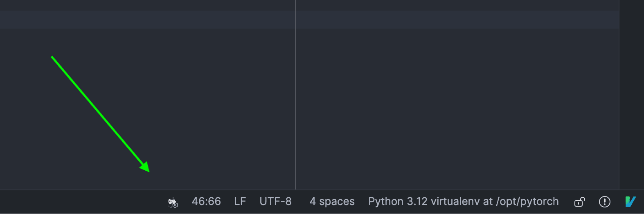Click the empty left status bar area
This screenshot has height=214, width=644.
pyautogui.click(x=82, y=202)
